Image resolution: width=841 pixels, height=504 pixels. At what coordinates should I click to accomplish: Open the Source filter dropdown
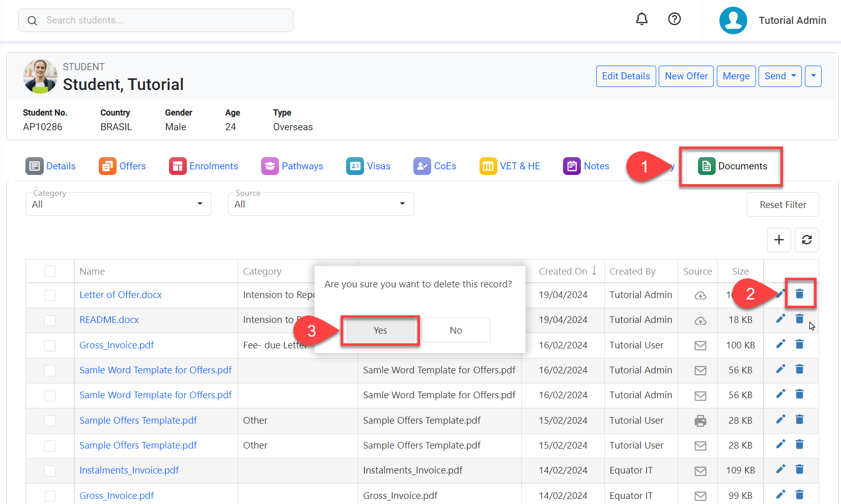(x=321, y=204)
